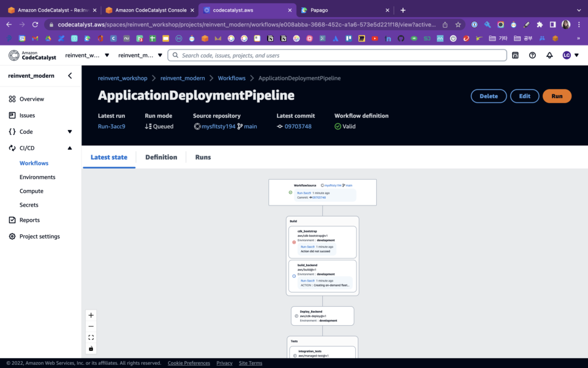Switch to the Runs tab
Screen dimensions: 588x368
coord(203,157)
